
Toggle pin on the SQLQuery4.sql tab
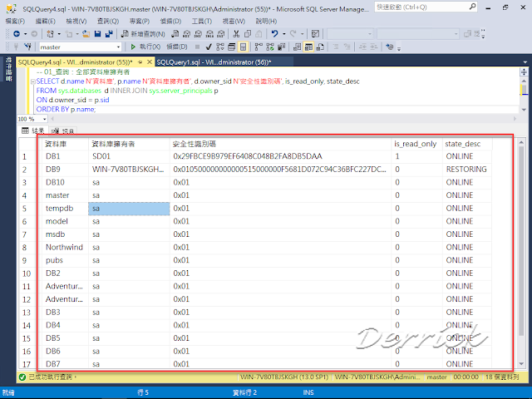click(140, 62)
